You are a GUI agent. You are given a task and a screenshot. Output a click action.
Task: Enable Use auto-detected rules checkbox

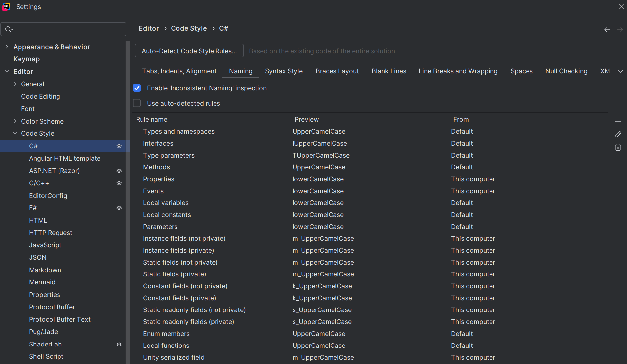click(137, 103)
